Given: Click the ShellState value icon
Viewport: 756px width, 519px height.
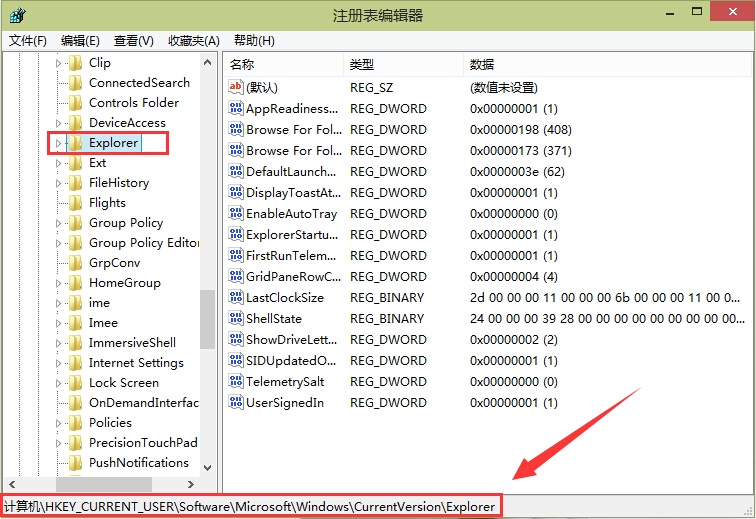Looking at the screenshot, I should (236, 318).
